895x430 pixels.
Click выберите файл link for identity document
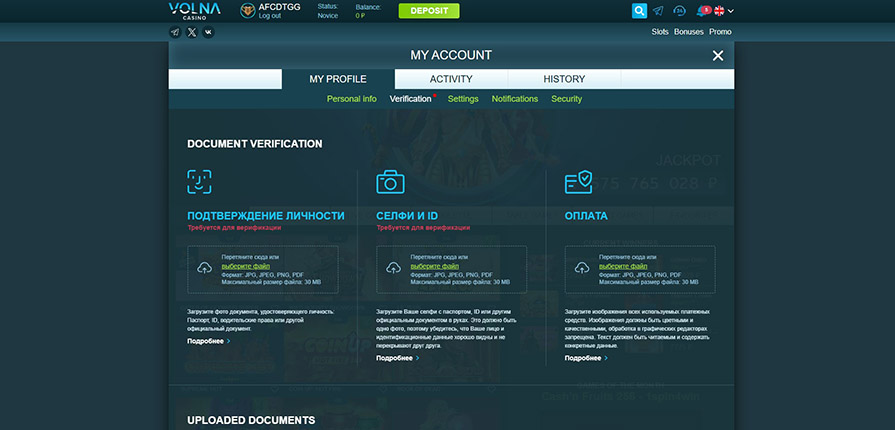tap(246, 267)
